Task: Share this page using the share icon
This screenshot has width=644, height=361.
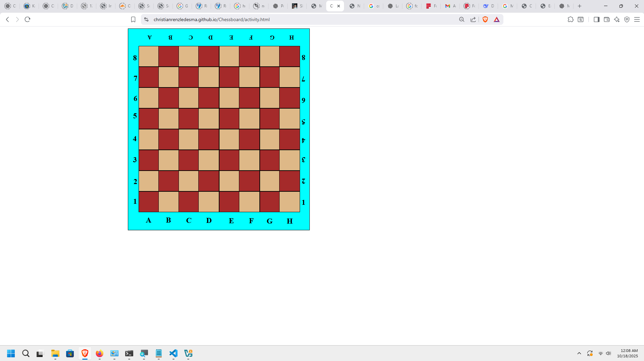Action: point(473,19)
